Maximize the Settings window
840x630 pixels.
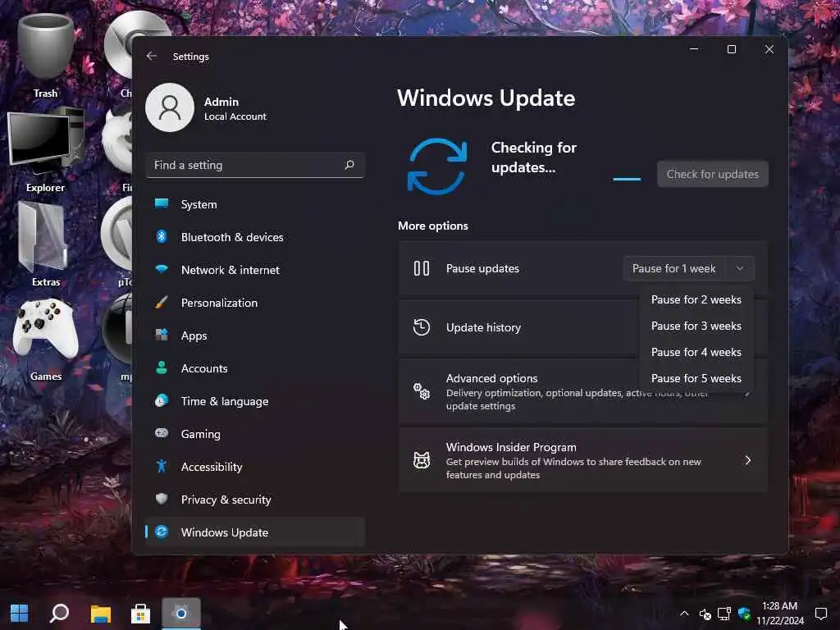(731, 49)
